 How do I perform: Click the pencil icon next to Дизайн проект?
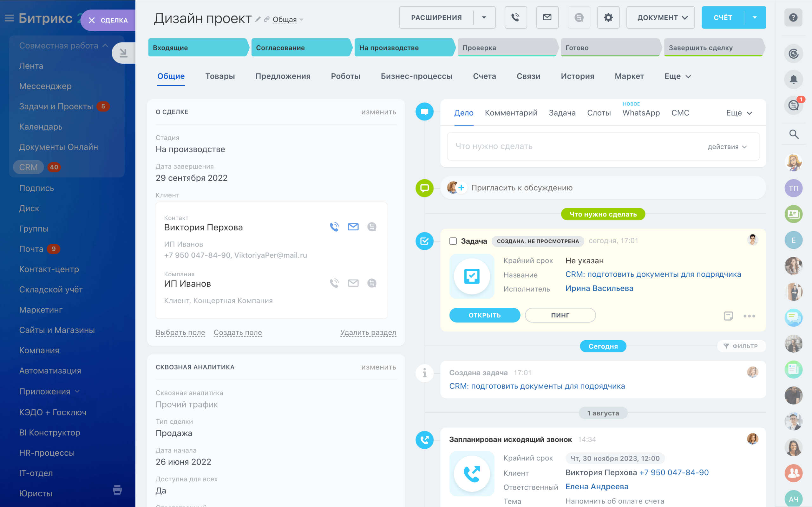(x=258, y=19)
